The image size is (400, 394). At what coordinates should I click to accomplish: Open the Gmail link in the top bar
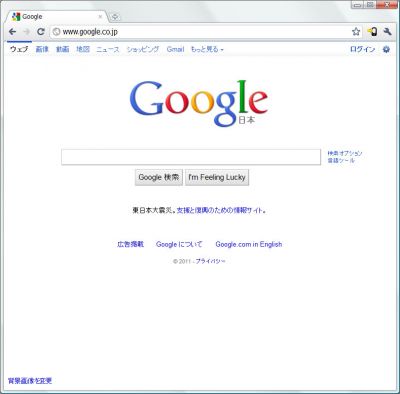[x=175, y=49]
